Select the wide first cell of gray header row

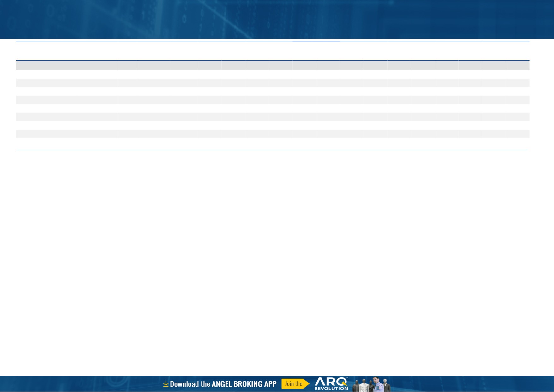coord(67,65)
